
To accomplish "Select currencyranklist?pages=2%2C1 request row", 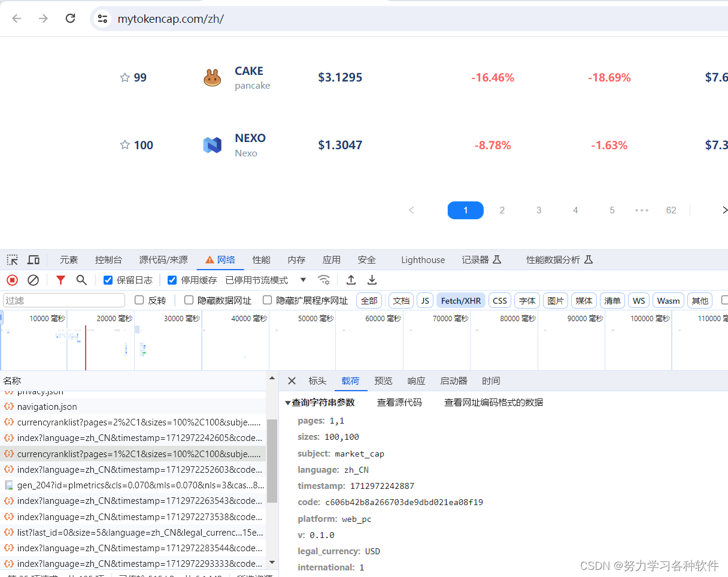I will (133, 422).
